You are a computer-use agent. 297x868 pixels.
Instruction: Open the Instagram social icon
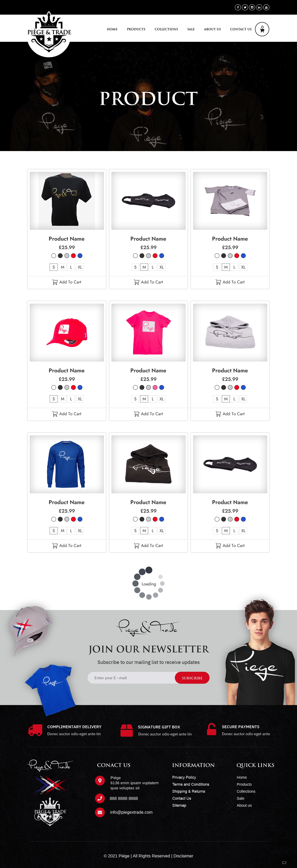(252, 7)
